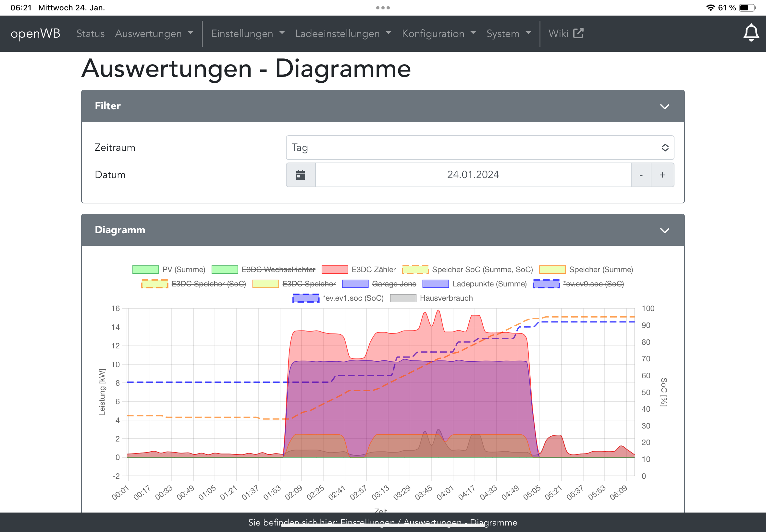This screenshot has height=532, width=766.
Task: Click the Wiki external link icon
Action: [x=578, y=33]
